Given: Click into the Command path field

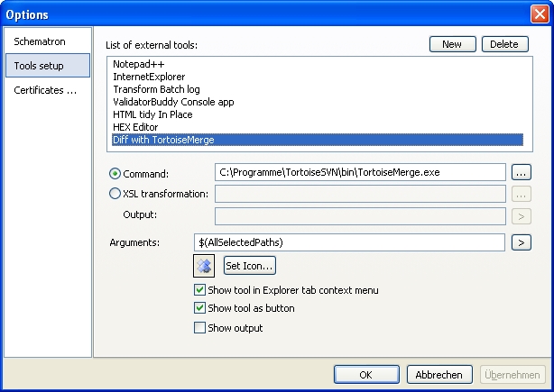Looking at the screenshot, I should click(x=360, y=172).
